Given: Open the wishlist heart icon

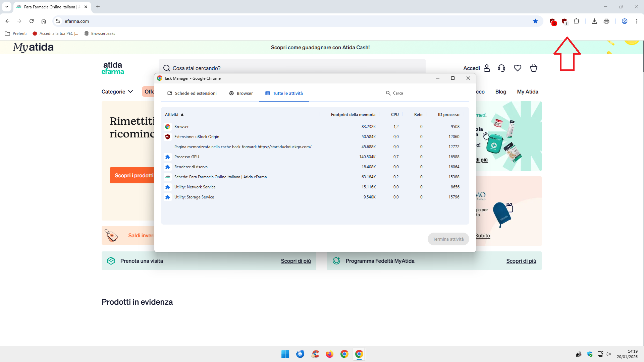Looking at the screenshot, I should tap(518, 68).
